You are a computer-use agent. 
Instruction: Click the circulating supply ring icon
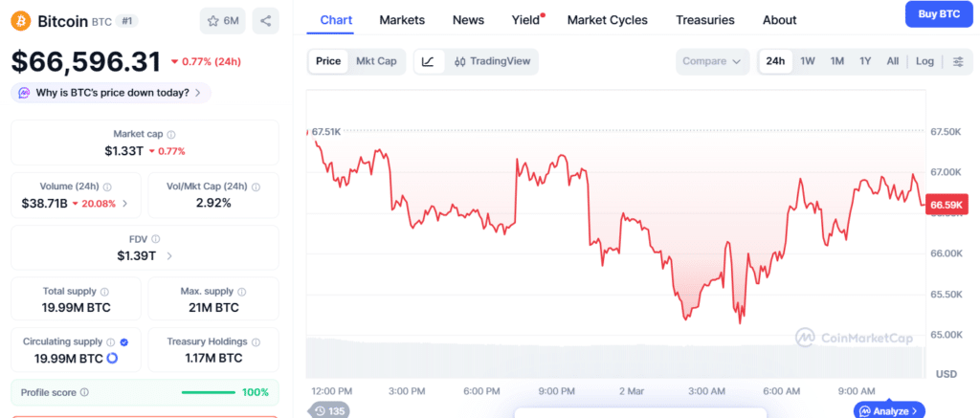click(x=112, y=358)
